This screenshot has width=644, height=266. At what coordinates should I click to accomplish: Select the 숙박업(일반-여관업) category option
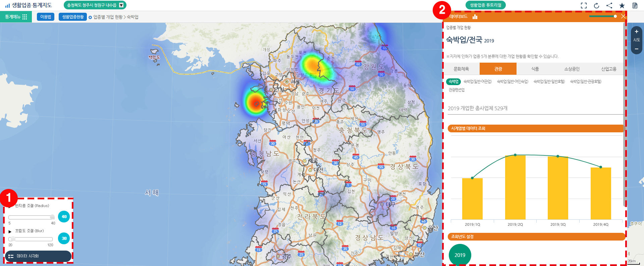click(x=477, y=81)
